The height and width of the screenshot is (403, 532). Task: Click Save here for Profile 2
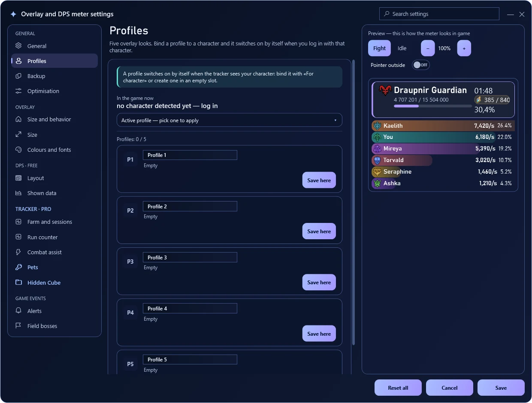pyautogui.click(x=319, y=231)
